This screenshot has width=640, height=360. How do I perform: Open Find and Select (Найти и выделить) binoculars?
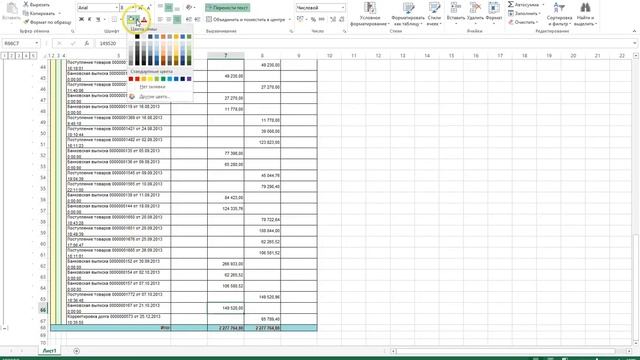click(x=585, y=14)
